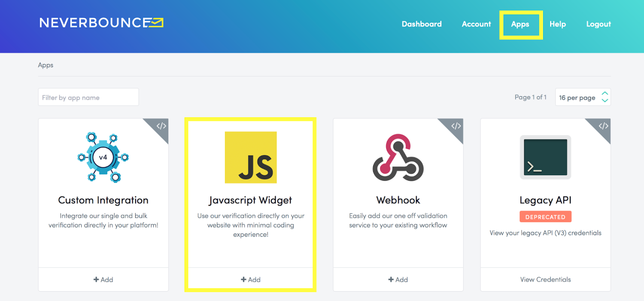Click the code badge on Legacy API card
This screenshot has height=301, width=644.
[x=603, y=126]
